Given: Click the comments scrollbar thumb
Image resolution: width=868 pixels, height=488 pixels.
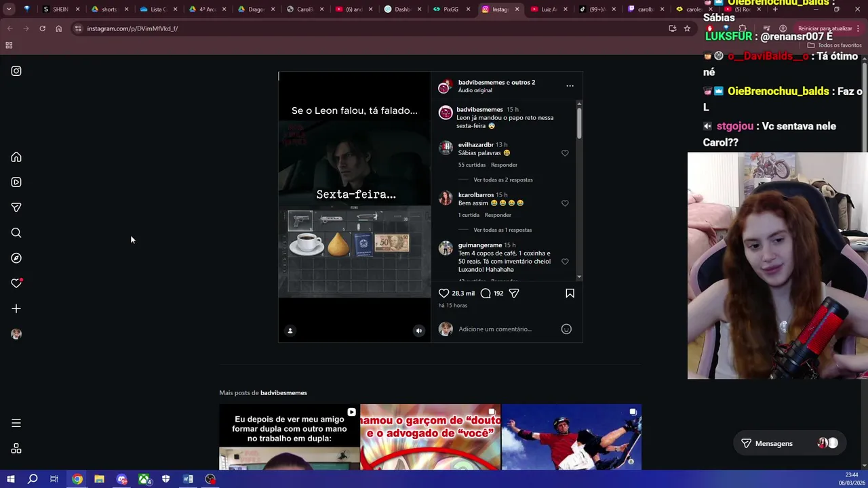Looking at the screenshot, I should (x=579, y=122).
